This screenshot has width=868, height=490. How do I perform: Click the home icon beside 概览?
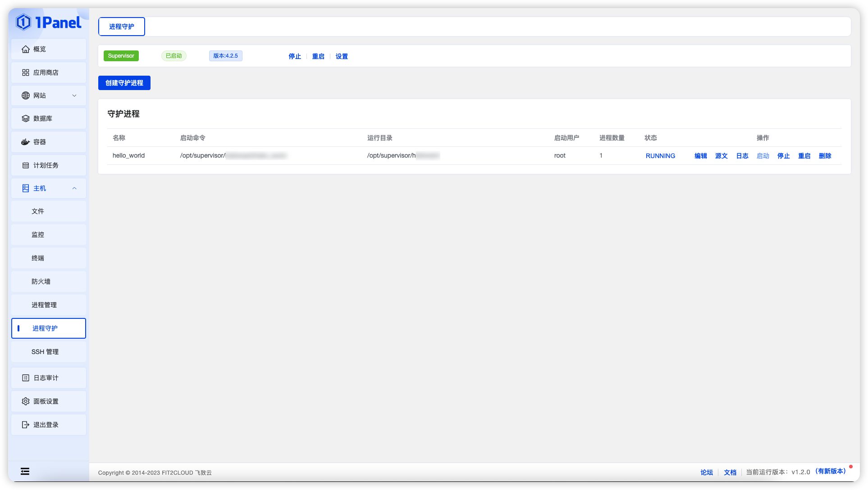coord(26,49)
